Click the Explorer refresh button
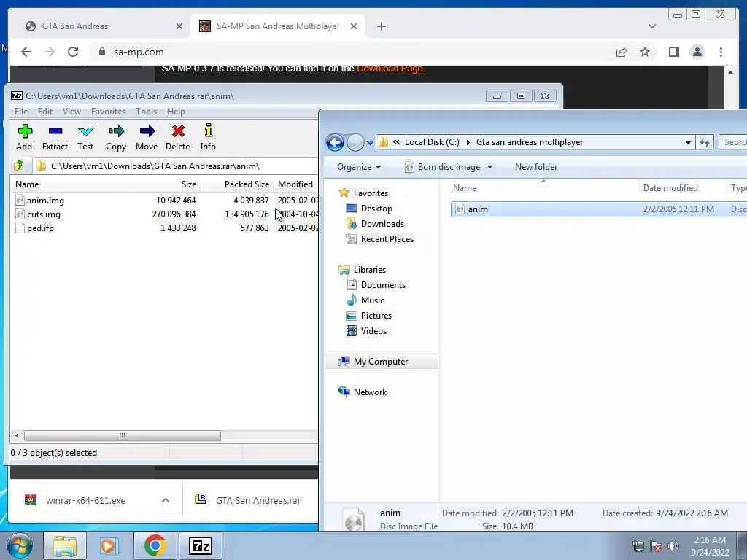 [705, 142]
